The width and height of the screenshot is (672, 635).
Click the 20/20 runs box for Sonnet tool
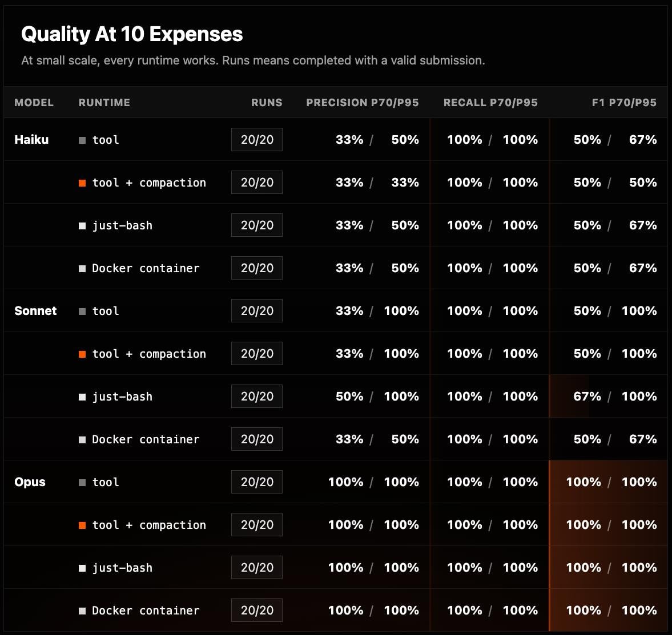[x=257, y=311]
